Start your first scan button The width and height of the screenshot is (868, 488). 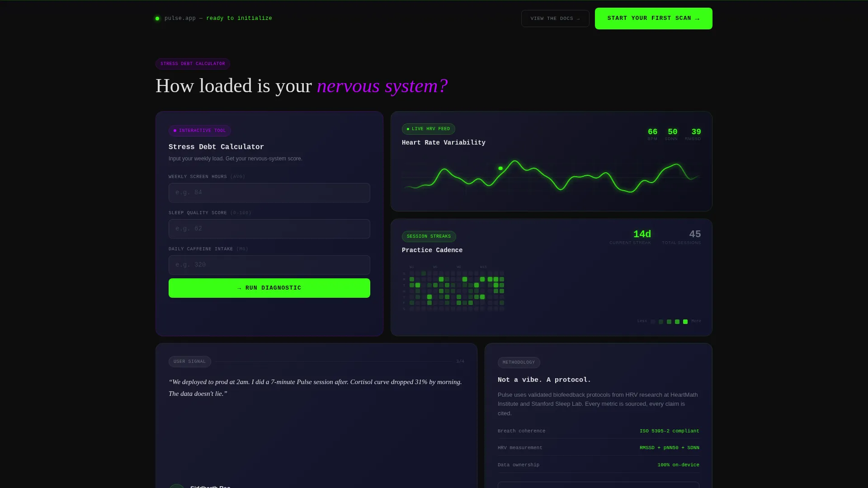point(654,19)
